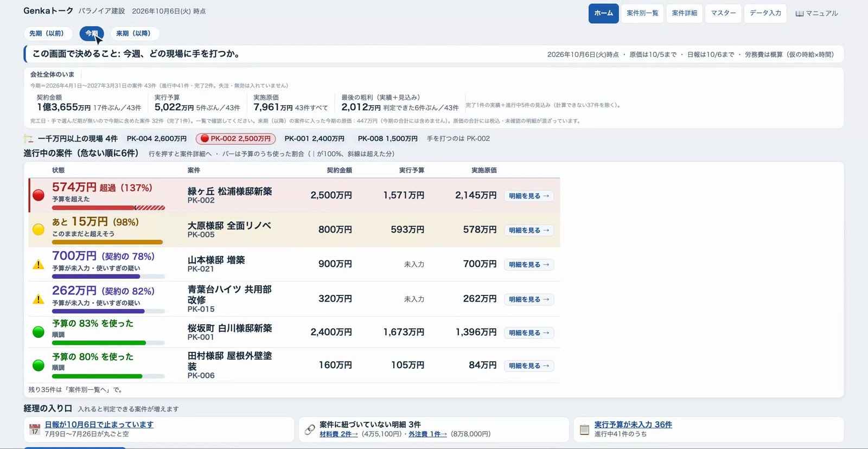Screen dimensions: 868x449
Task: Click the warning triangle for PK-021 山本様邸
Action: pos(39,264)
